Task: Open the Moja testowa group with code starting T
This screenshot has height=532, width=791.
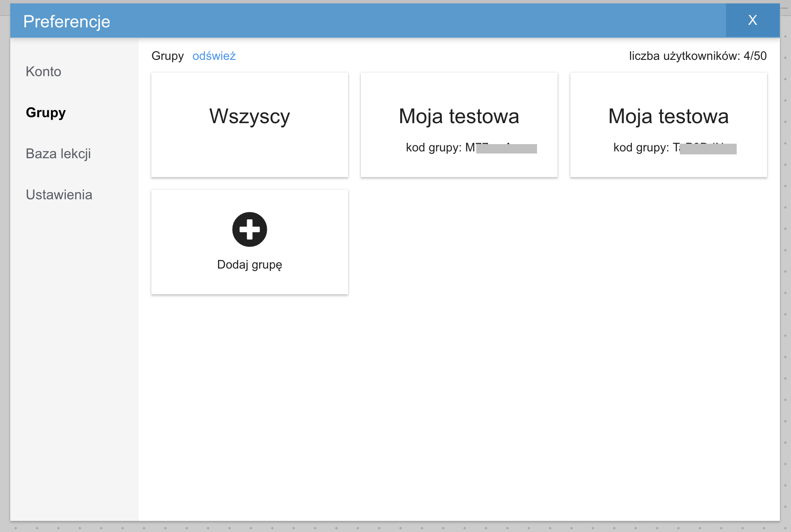Action: point(669,125)
